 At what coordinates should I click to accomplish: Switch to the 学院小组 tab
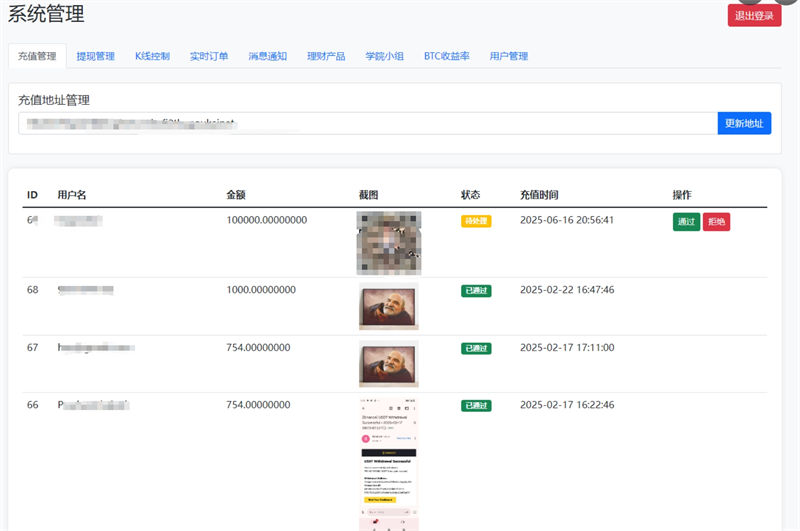click(384, 56)
